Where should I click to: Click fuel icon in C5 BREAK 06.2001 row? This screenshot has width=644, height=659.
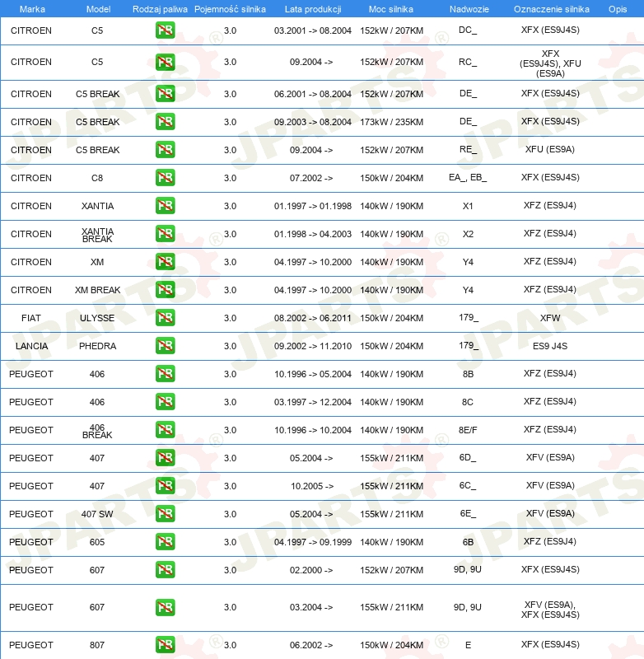(165, 94)
